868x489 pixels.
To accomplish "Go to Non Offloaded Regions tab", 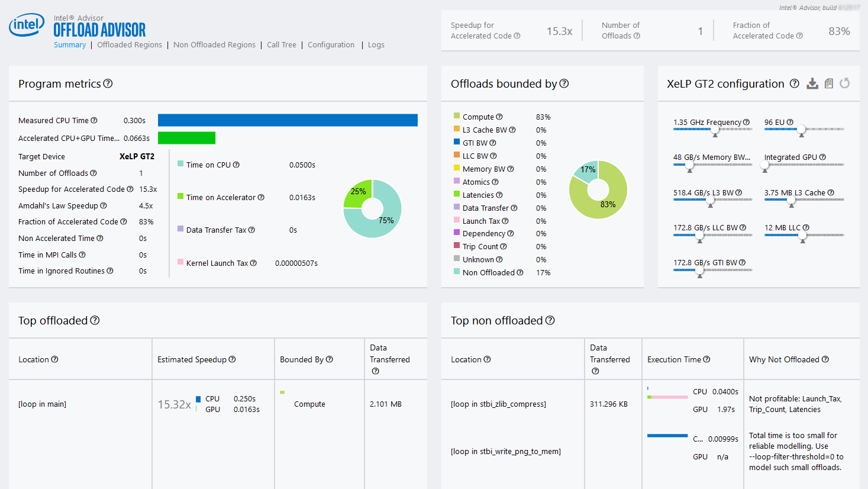I will 214,45.
